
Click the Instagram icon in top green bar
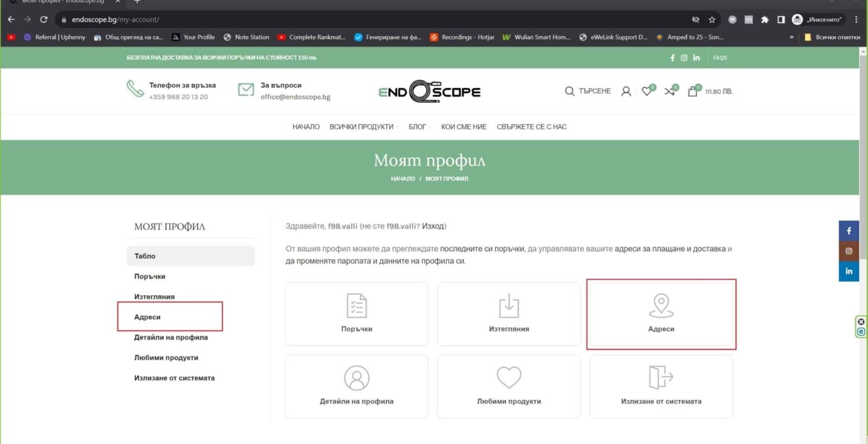tap(684, 58)
